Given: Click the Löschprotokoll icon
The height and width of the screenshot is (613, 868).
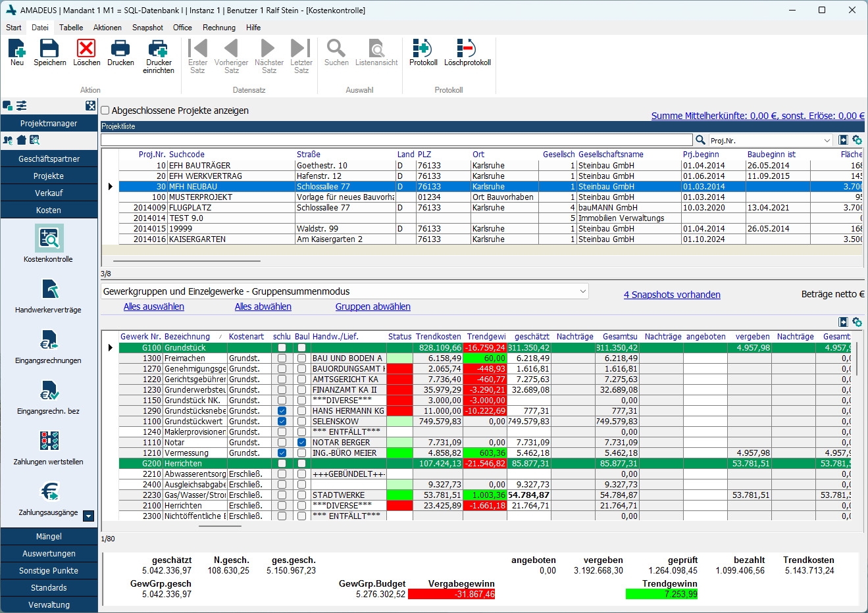Looking at the screenshot, I should tap(467, 49).
